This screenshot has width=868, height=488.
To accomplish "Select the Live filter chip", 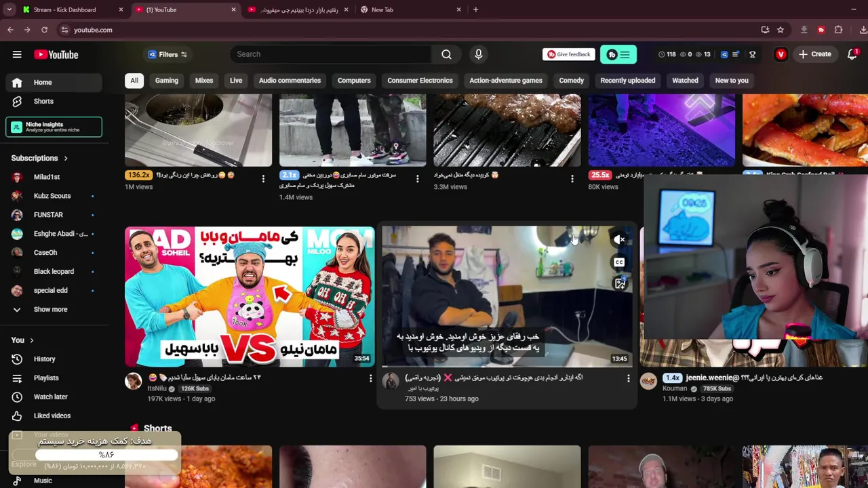I will pos(236,80).
